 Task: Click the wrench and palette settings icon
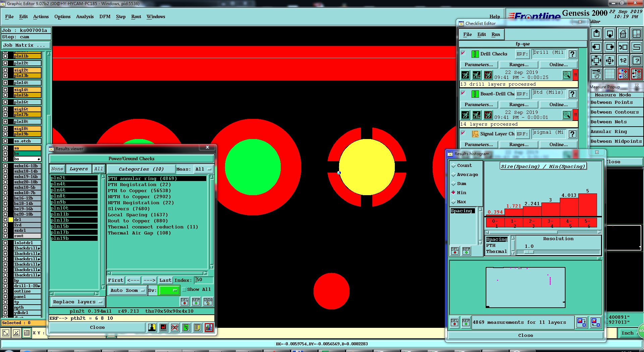(596, 74)
